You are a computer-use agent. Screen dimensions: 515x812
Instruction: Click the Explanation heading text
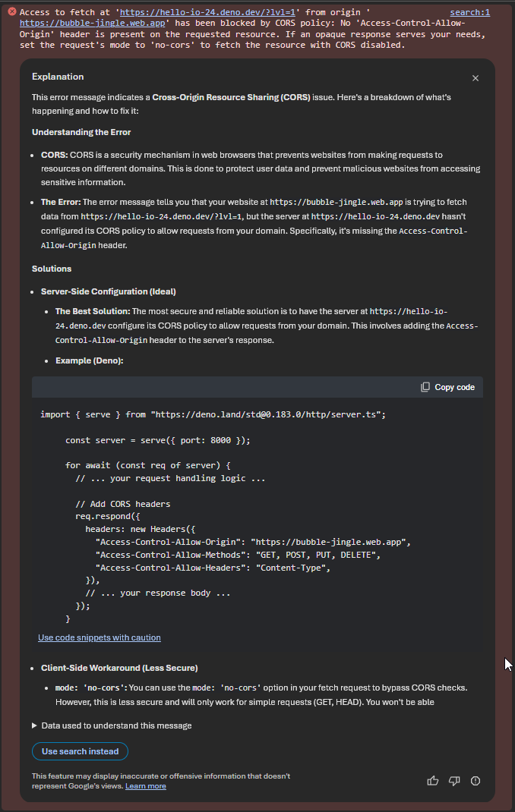tap(58, 77)
